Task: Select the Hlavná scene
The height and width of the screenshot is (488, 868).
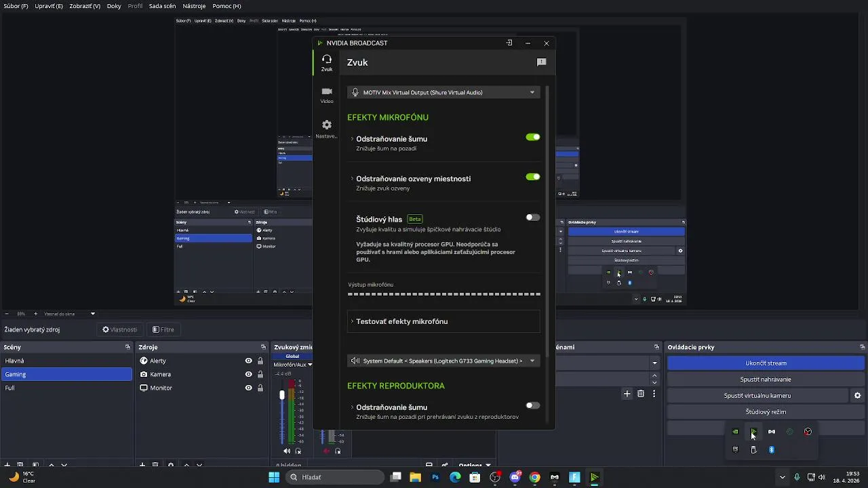Action: coord(66,361)
